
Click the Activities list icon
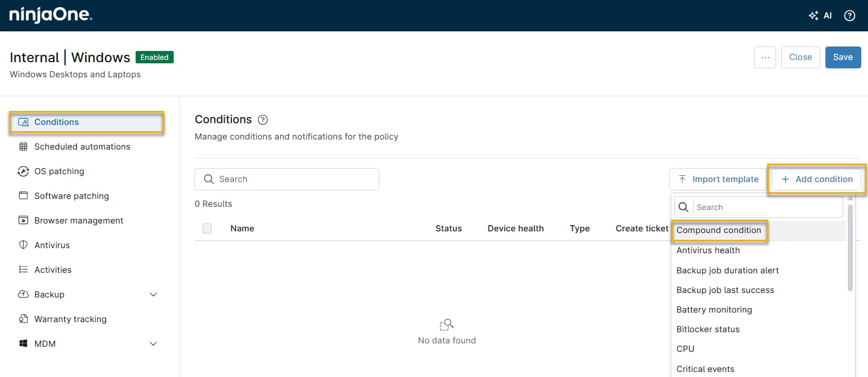pos(24,270)
